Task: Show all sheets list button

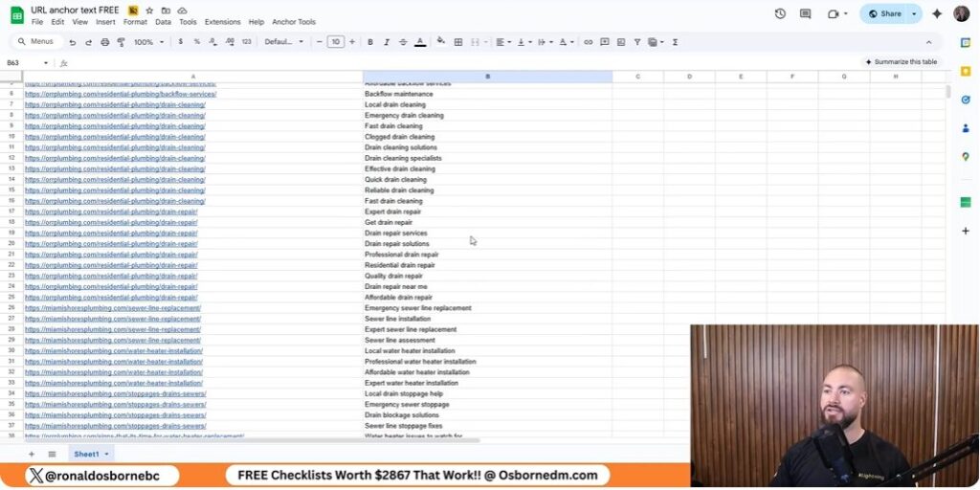Action: click(x=52, y=455)
